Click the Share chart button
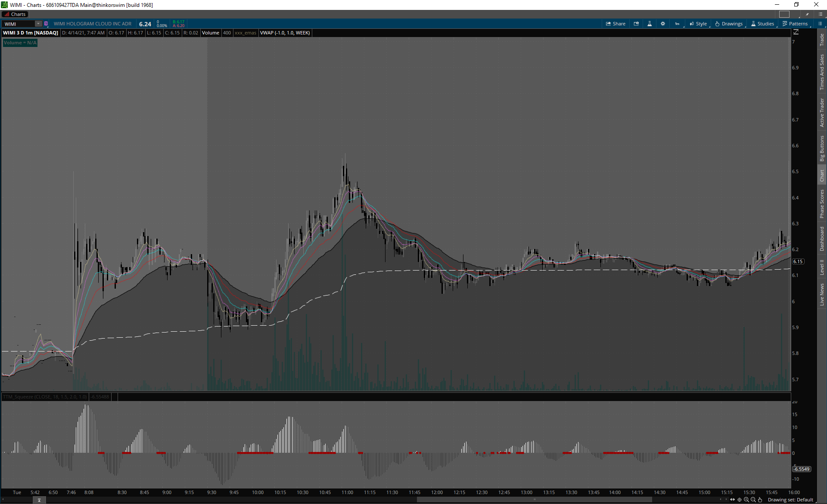The width and height of the screenshot is (827, 504). click(x=616, y=24)
